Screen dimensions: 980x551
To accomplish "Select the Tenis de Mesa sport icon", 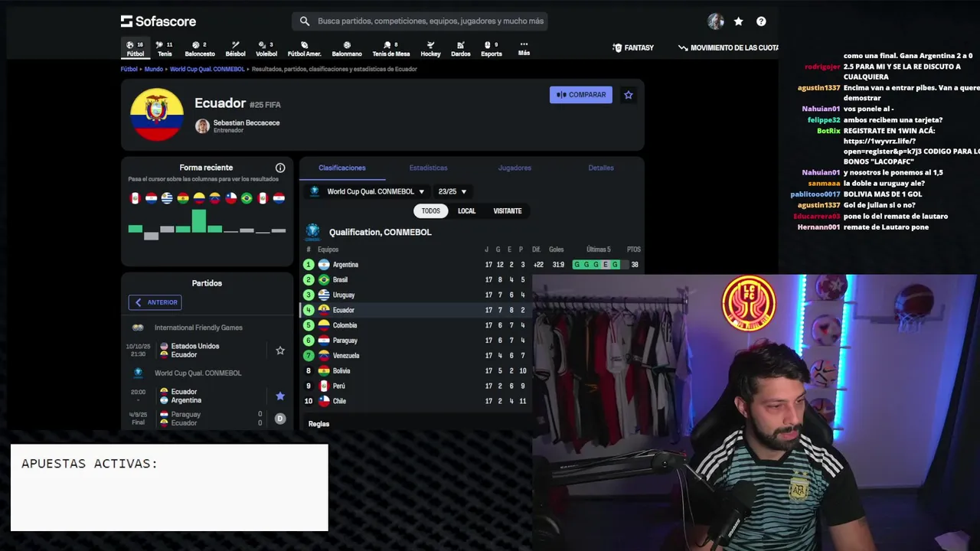I will pyautogui.click(x=391, y=49).
